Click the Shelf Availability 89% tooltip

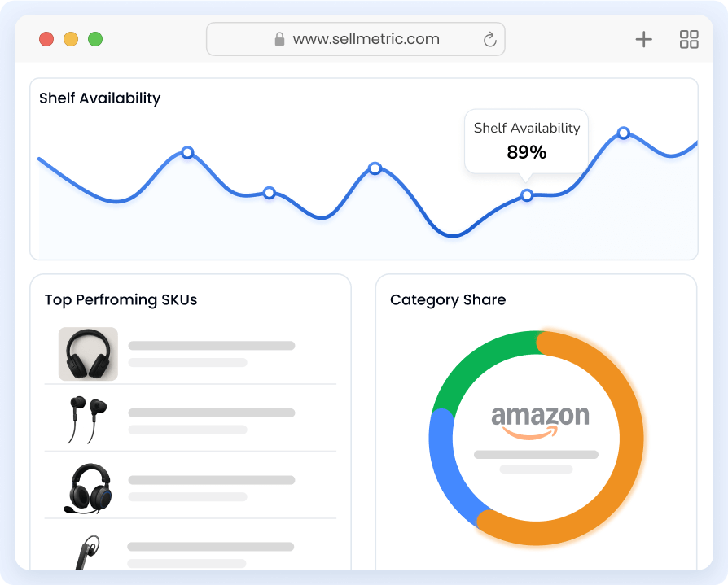(x=526, y=141)
